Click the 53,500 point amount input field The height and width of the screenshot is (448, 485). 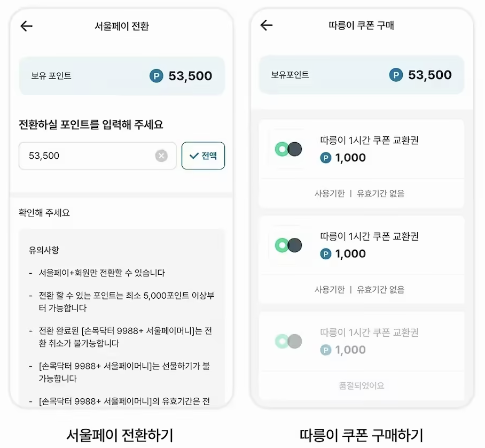(80, 156)
